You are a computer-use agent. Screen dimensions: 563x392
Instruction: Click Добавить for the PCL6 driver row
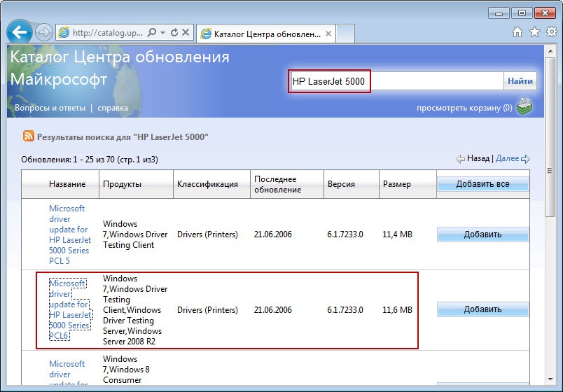[482, 309]
